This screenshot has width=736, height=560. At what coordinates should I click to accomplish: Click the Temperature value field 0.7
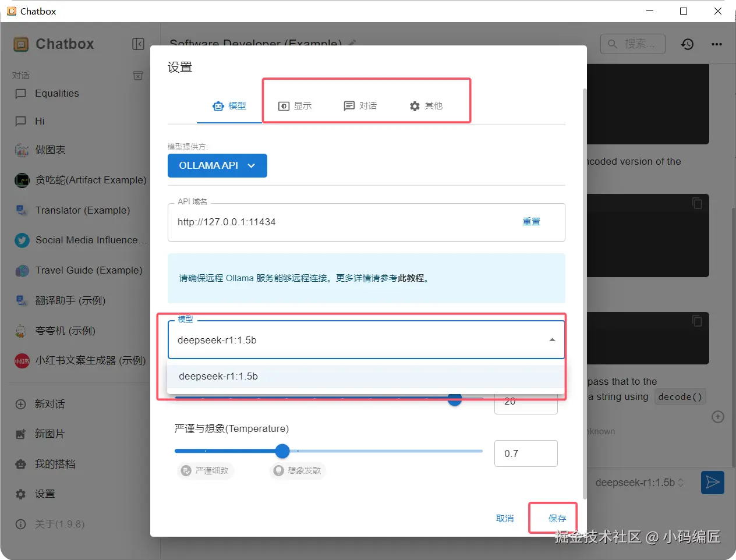tap(526, 453)
